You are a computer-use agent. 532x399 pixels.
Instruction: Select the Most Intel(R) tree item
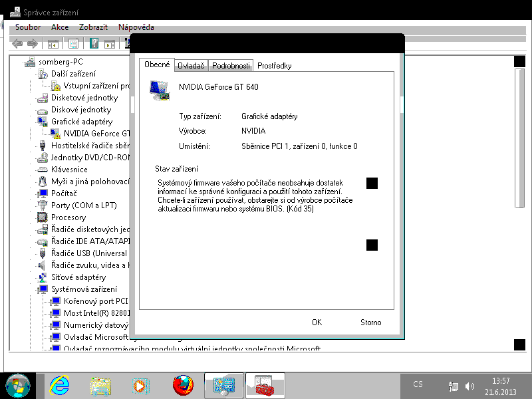pos(96,313)
